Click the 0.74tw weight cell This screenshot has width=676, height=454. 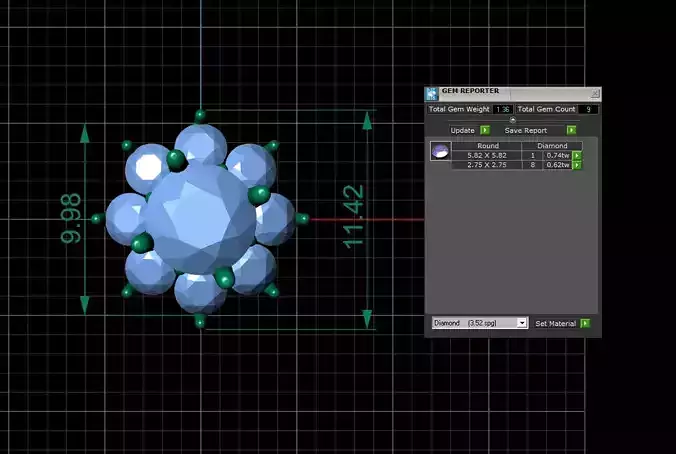point(558,156)
